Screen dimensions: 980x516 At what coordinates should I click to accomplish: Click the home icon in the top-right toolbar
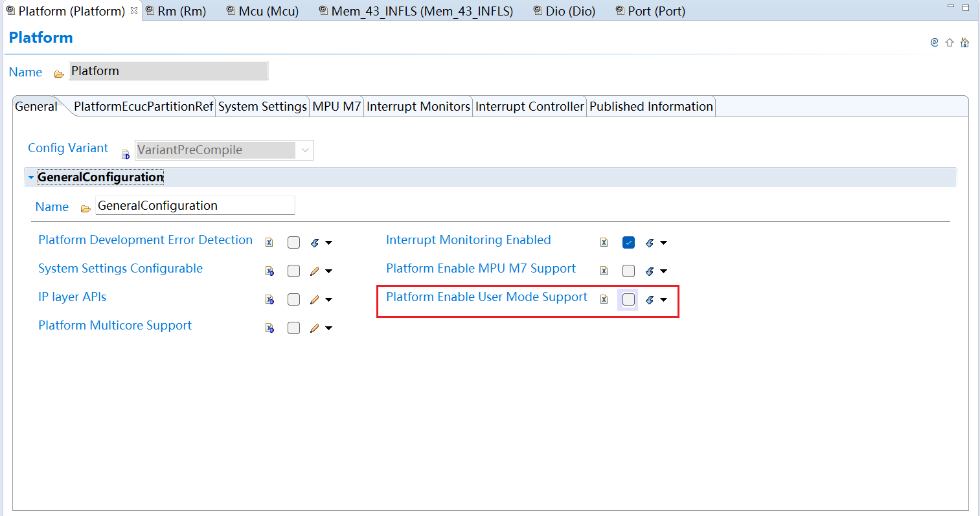(x=964, y=42)
